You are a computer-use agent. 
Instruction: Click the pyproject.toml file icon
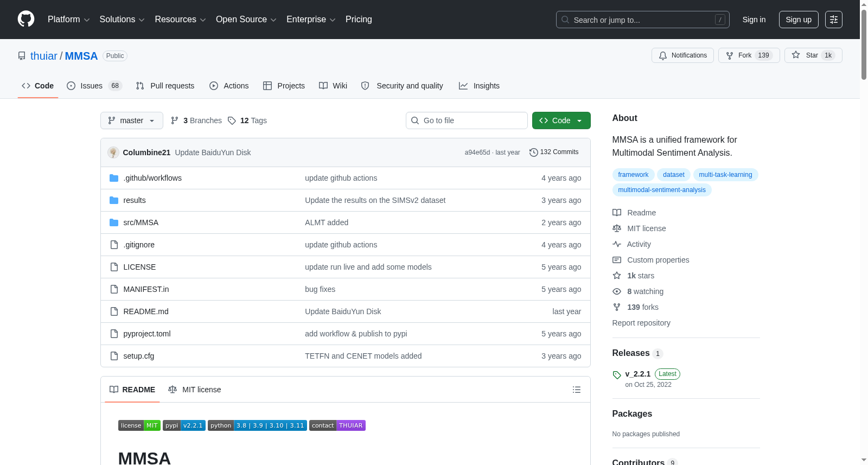[x=114, y=334]
